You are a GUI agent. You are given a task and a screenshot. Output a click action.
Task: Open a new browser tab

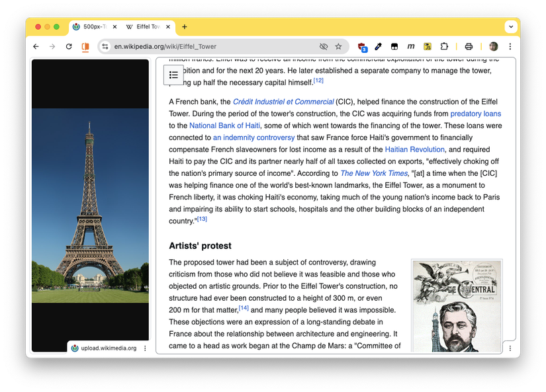(x=185, y=26)
